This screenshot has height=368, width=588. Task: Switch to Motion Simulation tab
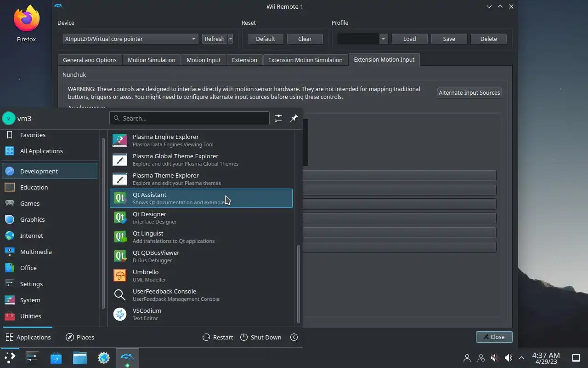pyautogui.click(x=151, y=60)
